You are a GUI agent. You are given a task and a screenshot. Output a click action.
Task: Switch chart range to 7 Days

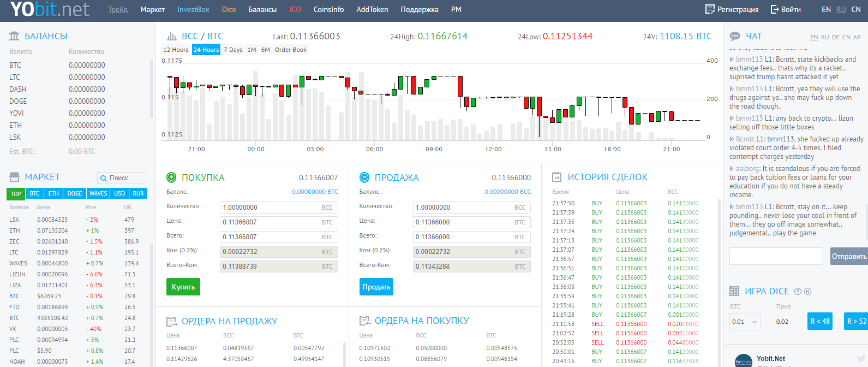(233, 50)
